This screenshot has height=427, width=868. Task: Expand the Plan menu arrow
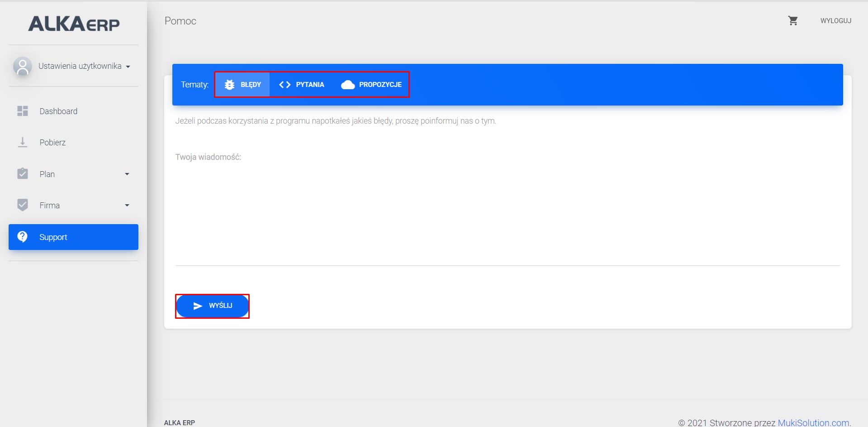point(127,174)
